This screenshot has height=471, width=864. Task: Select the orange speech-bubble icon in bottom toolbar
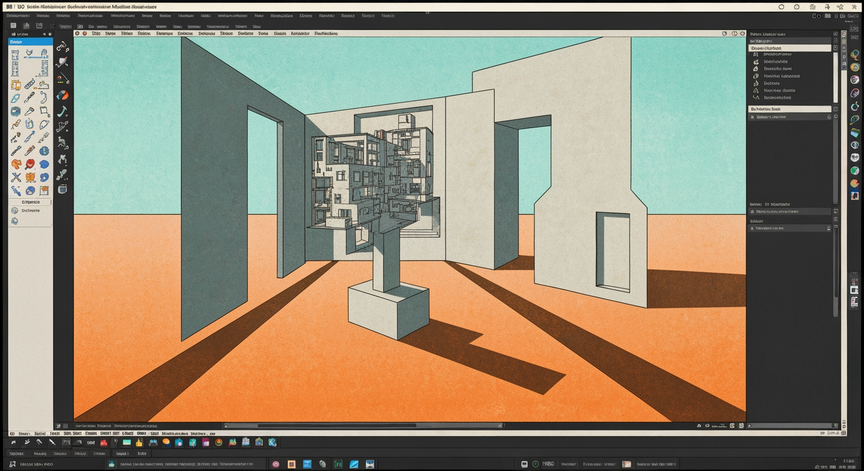166,442
